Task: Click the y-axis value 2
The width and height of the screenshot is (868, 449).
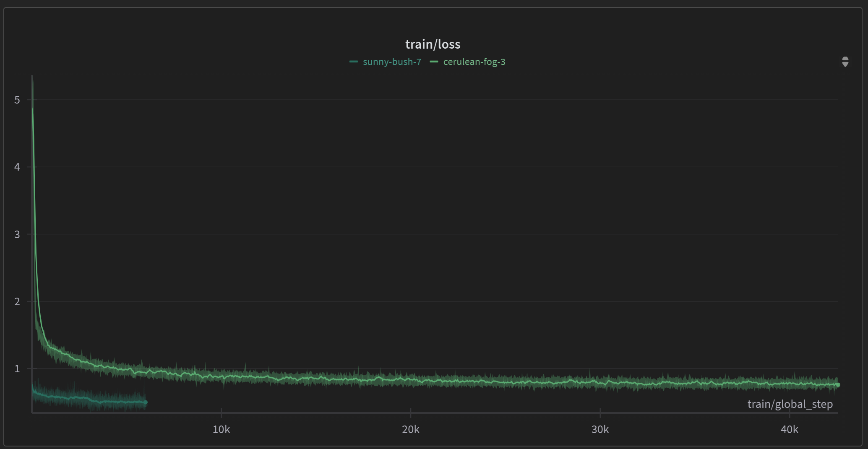Action: [17, 301]
